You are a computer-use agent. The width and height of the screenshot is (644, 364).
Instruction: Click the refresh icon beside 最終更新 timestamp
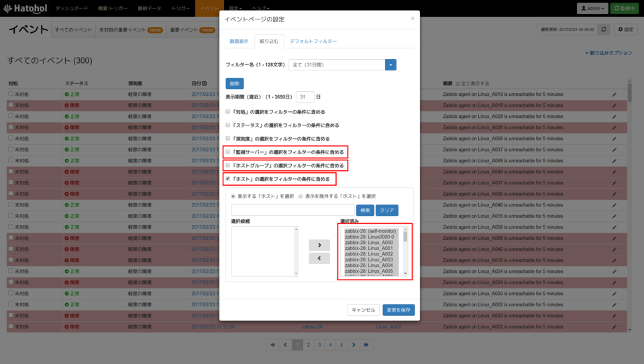coord(604,29)
